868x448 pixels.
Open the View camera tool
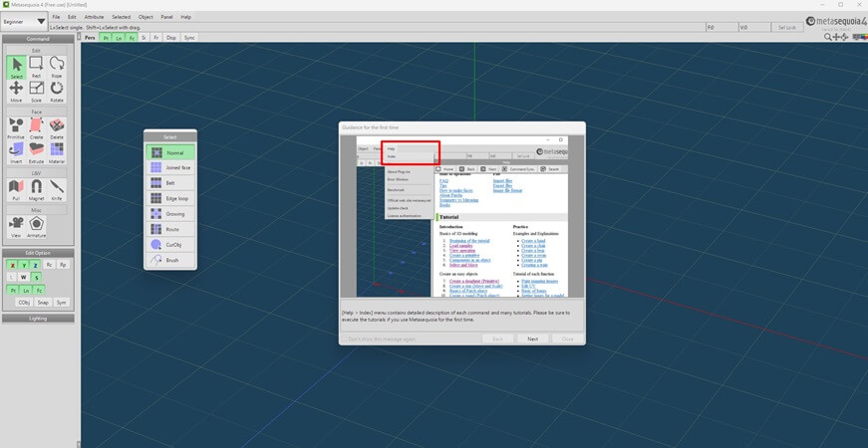tap(17, 227)
